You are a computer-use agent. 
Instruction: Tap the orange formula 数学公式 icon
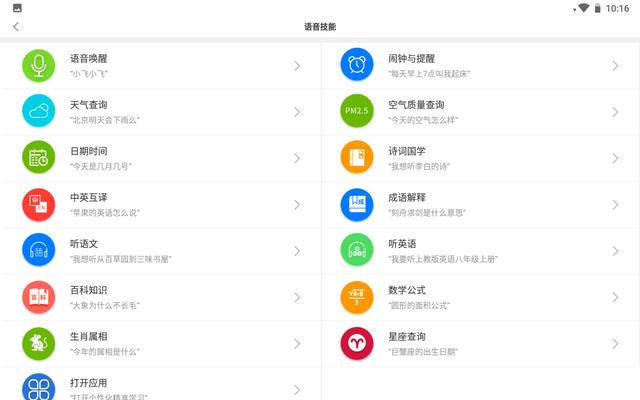357,297
